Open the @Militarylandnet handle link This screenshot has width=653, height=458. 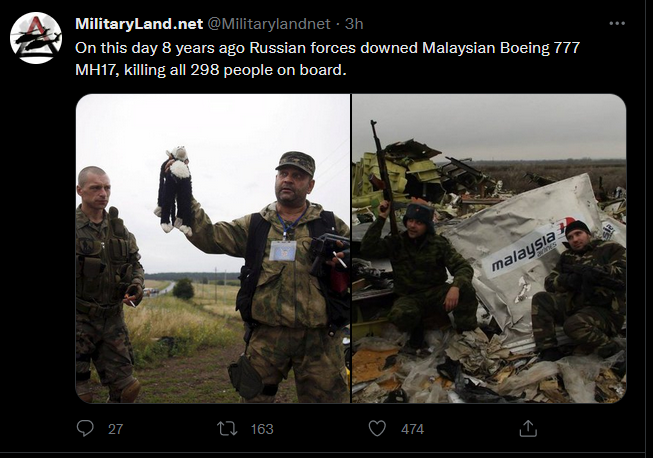point(269,24)
